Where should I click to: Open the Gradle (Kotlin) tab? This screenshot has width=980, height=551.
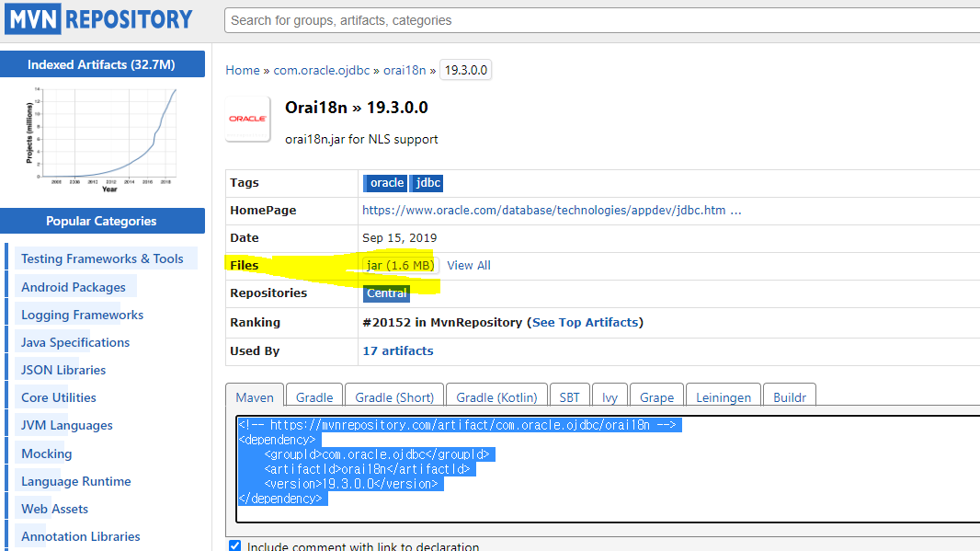[496, 397]
